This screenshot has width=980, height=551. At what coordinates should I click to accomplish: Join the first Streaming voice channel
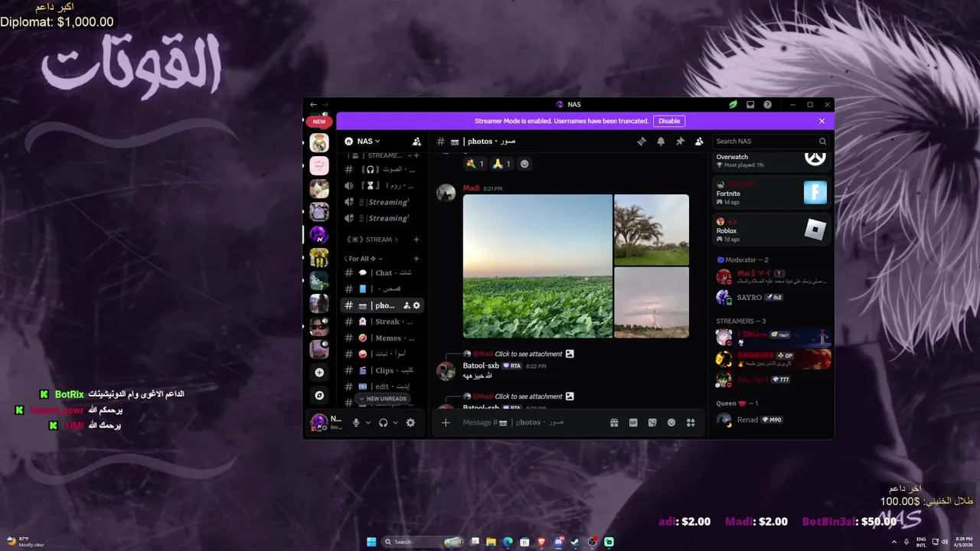[381, 202]
